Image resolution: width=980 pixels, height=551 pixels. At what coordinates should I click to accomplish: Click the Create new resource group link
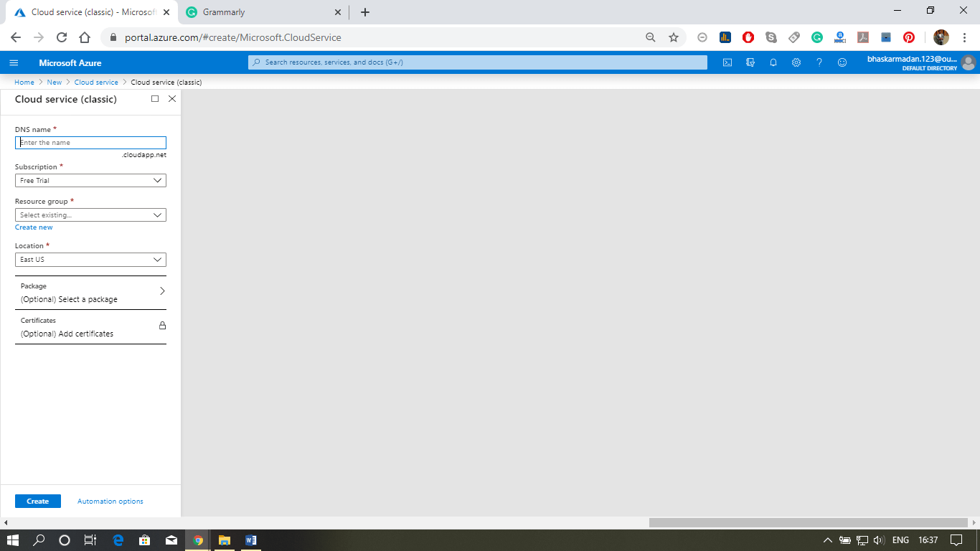pos(34,227)
